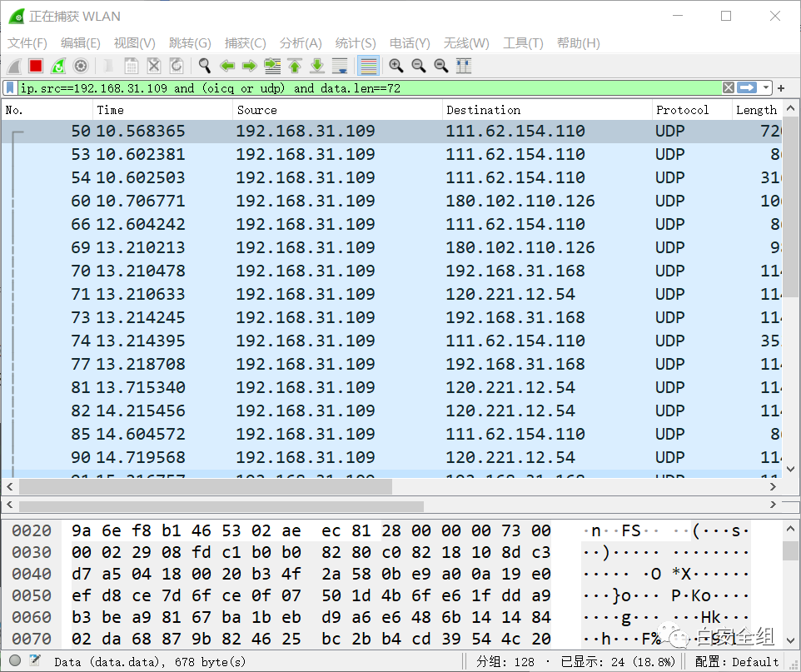Viewport: 801px width, 672px height.
Task: Open capture options gear icon
Action: (81, 66)
